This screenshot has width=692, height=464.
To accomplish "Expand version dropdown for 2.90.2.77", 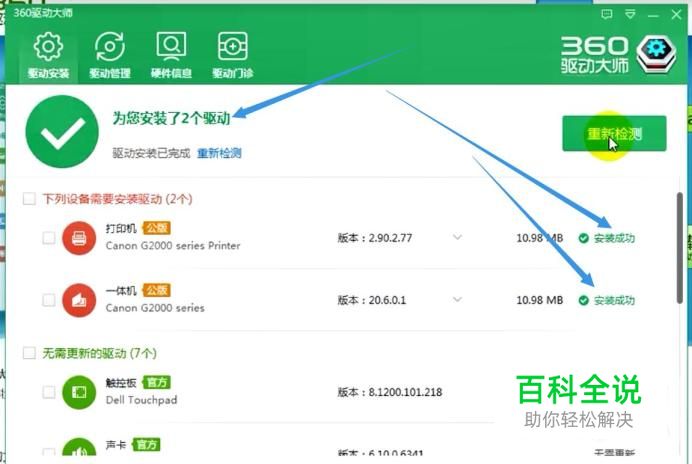I will pyautogui.click(x=458, y=238).
